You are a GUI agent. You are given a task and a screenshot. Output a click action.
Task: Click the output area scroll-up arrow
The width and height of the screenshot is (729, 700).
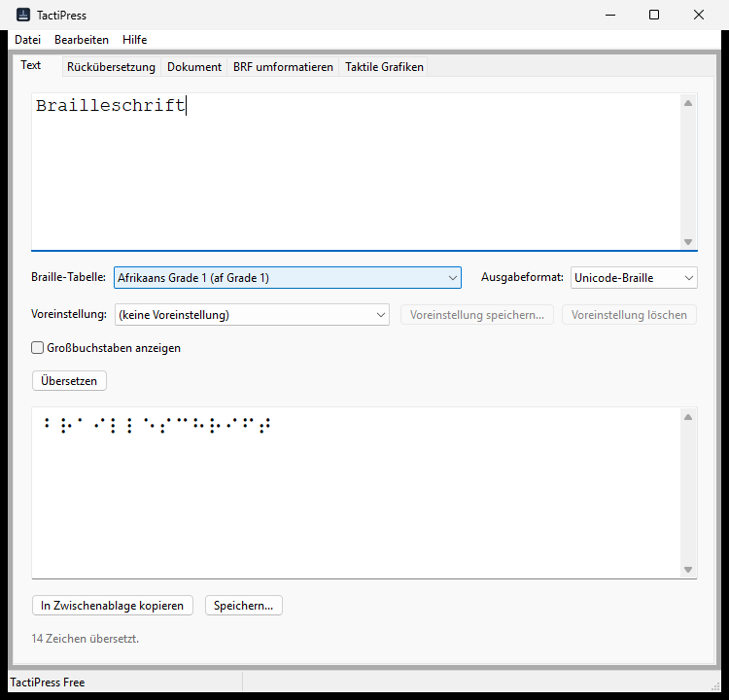point(688,417)
